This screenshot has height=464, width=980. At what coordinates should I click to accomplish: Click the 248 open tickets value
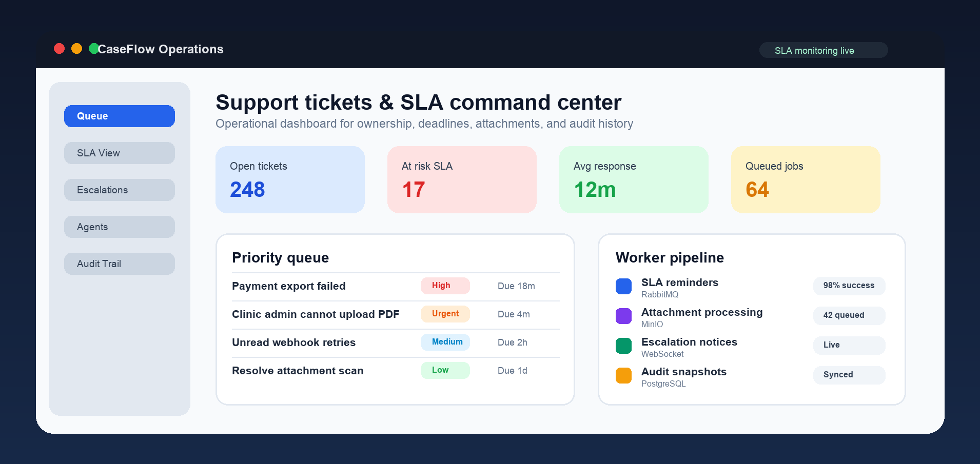247,190
